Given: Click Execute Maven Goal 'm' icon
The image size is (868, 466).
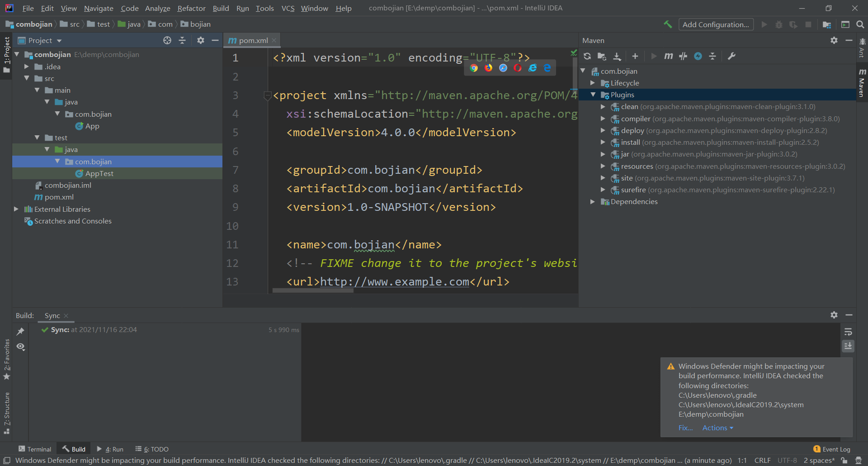Looking at the screenshot, I should coord(668,56).
